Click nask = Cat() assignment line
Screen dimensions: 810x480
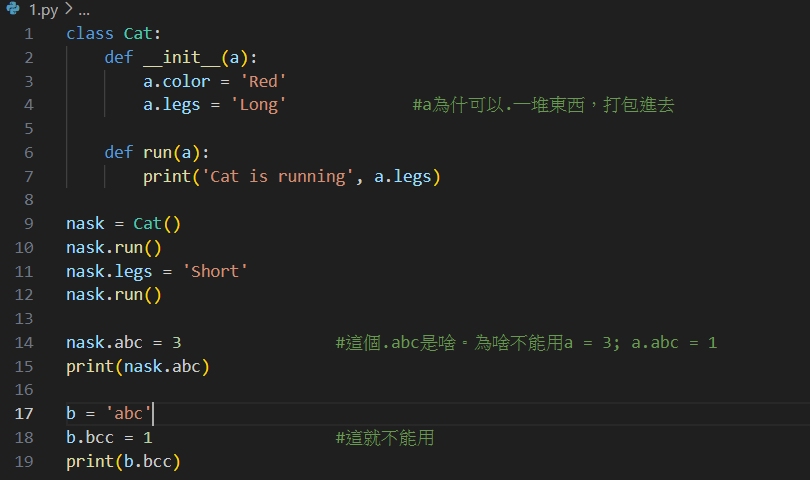click(123, 224)
